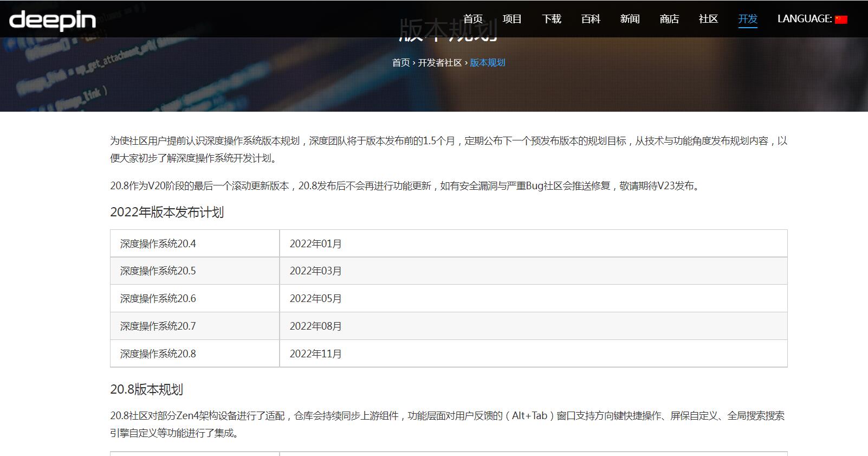Follow the 开发者社区 breadcrumb link

pos(439,63)
